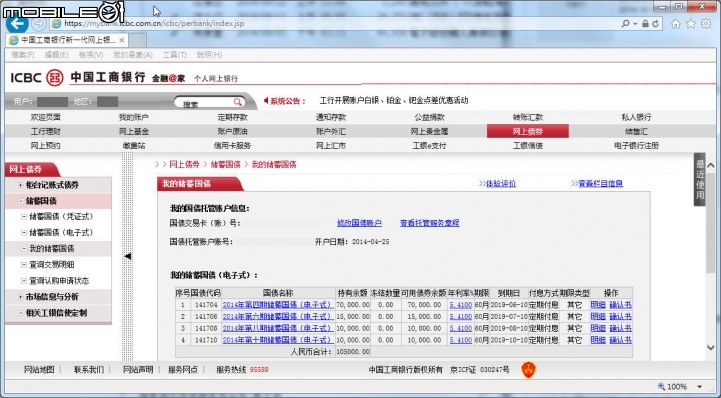Select 我的储蓄国债 in sidebar
Viewport: 721px width, 398px height.
[52, 249]
